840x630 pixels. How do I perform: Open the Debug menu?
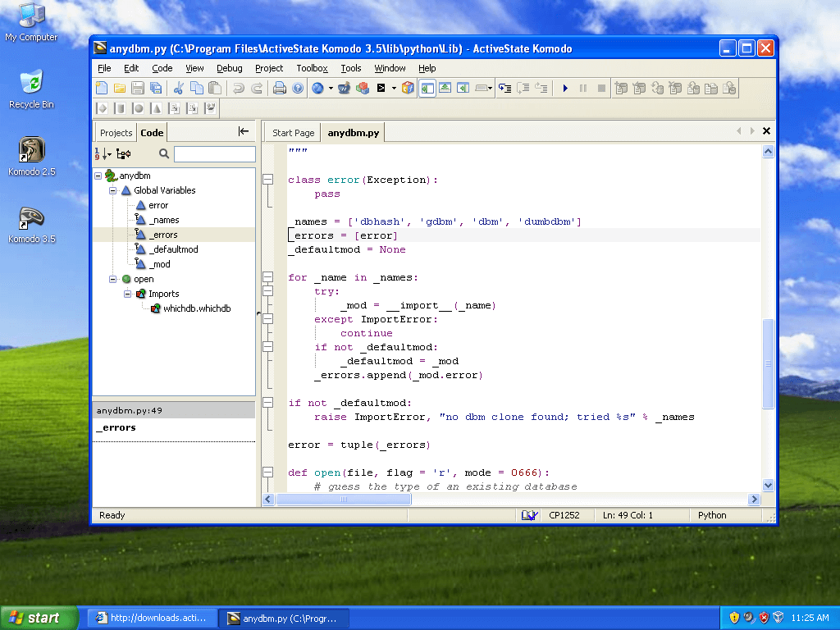tap(230, 68)
